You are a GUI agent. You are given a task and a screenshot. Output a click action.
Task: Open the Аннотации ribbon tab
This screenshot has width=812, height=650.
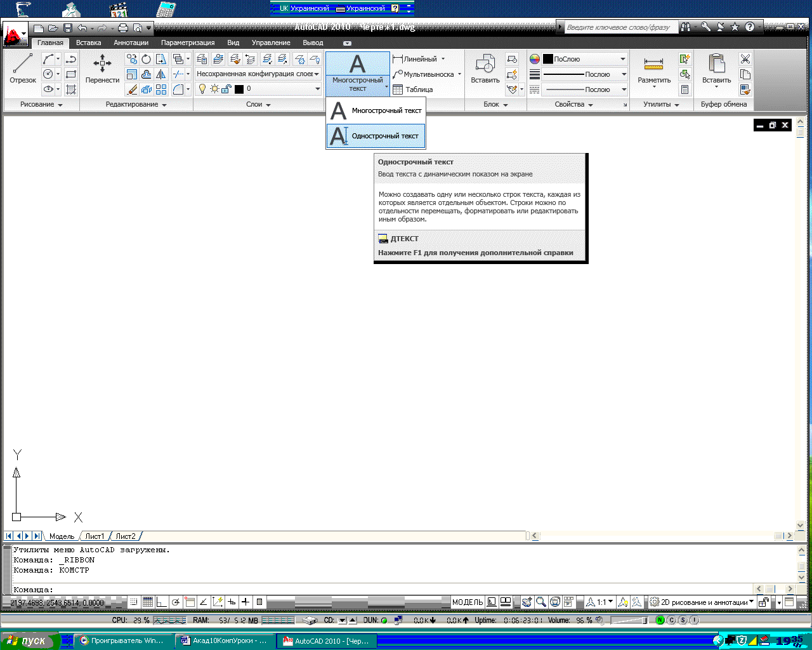pos(131,43)
